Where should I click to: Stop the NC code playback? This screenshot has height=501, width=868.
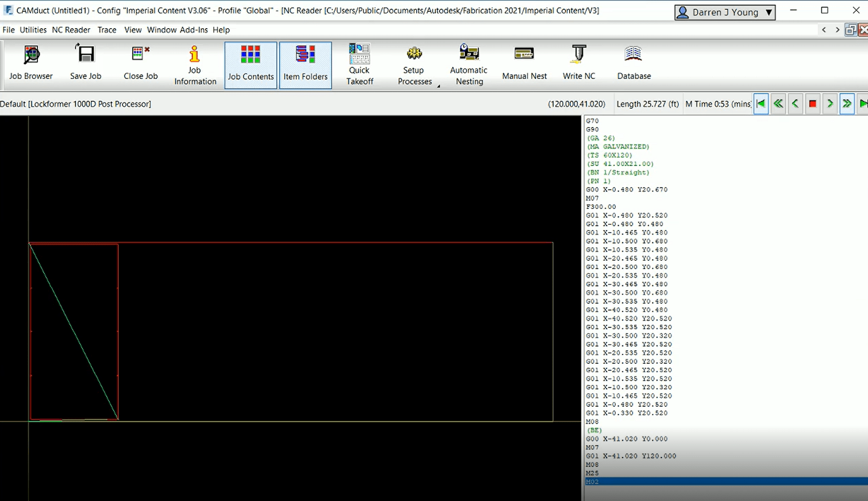point(812,103)
